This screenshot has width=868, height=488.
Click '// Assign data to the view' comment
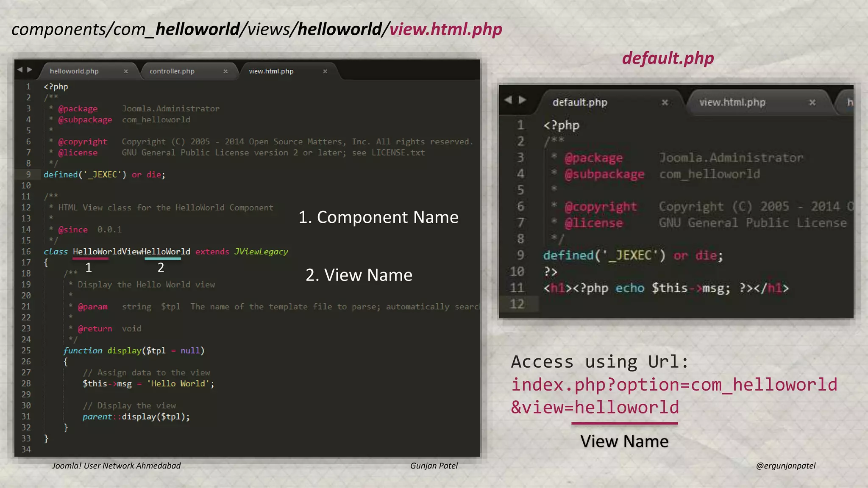146,373
